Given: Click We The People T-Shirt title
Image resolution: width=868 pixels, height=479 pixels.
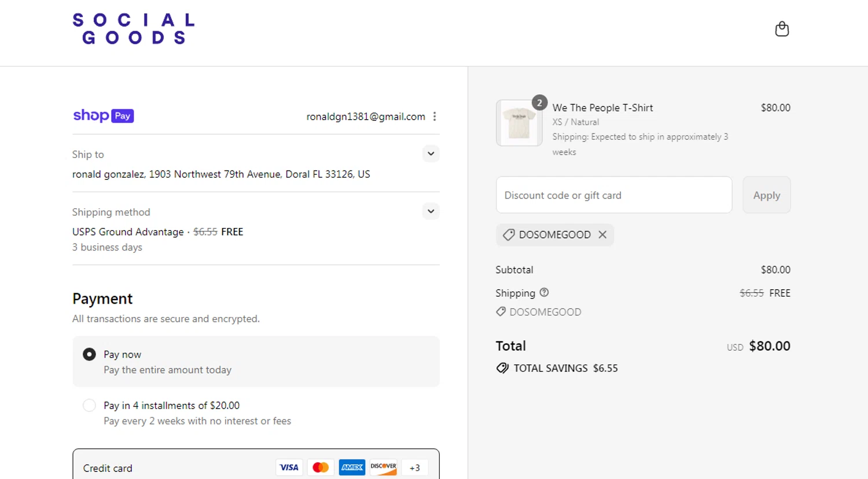Looking at the screenshot, I should (602, 108).
